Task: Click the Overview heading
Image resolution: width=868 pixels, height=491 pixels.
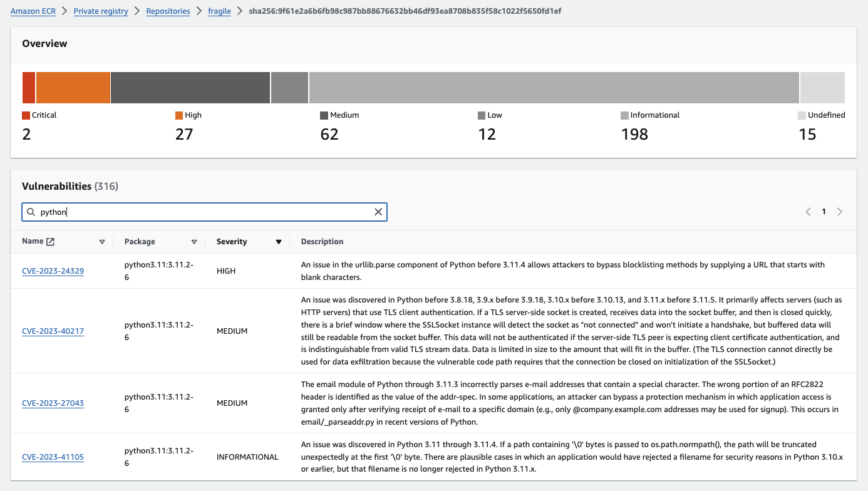Action: (x=44, y=44)
